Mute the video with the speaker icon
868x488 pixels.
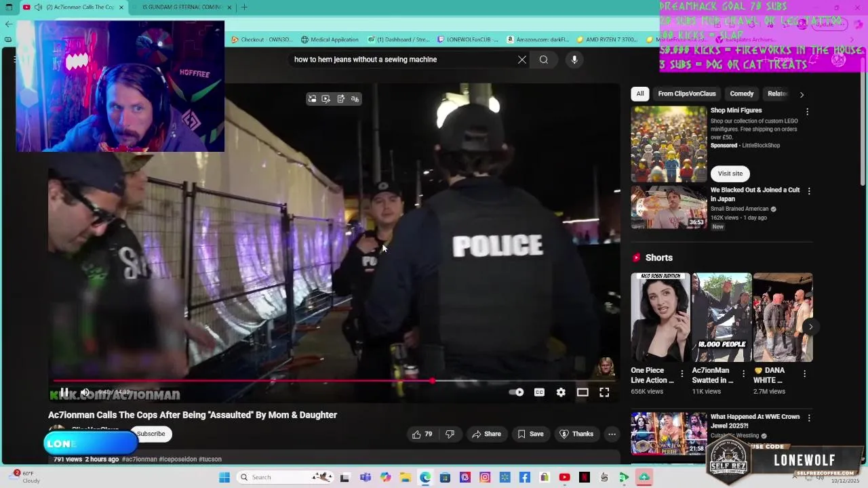click(x=85, y=392)
